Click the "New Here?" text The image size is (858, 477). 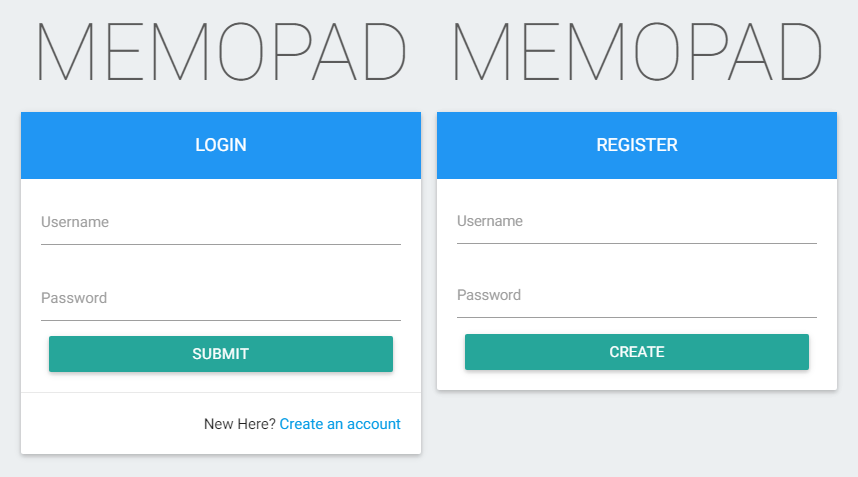pyautogui.click(x=240, y=424)
